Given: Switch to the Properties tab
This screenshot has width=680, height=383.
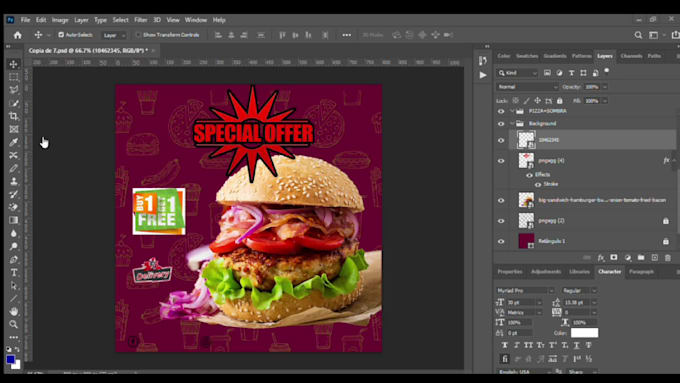Looking at the screenshot, I should tap(510, 272).
